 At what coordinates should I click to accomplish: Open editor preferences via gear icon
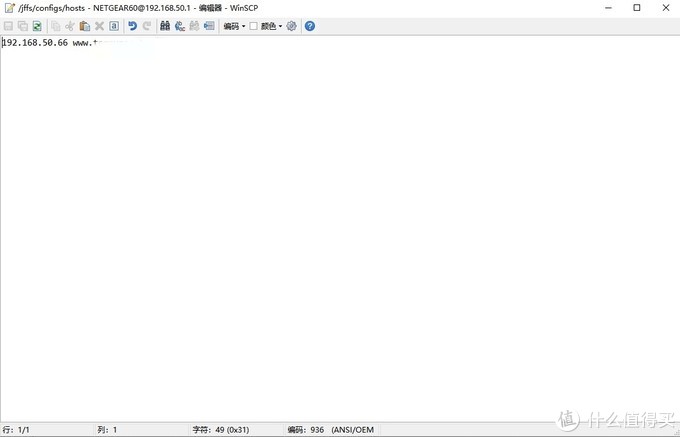[292, 26]
